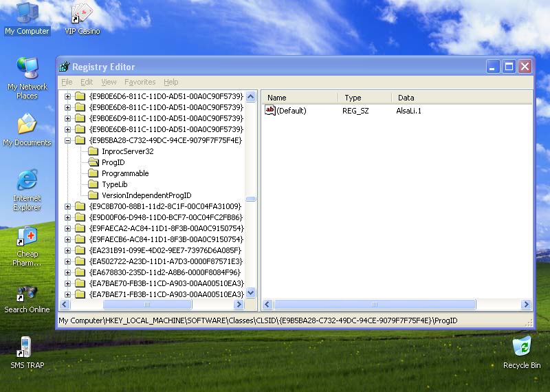Select the My Network Places icon
Viewport: 550px width, 392px height.
pyautogui.click(x=27, y=68)
